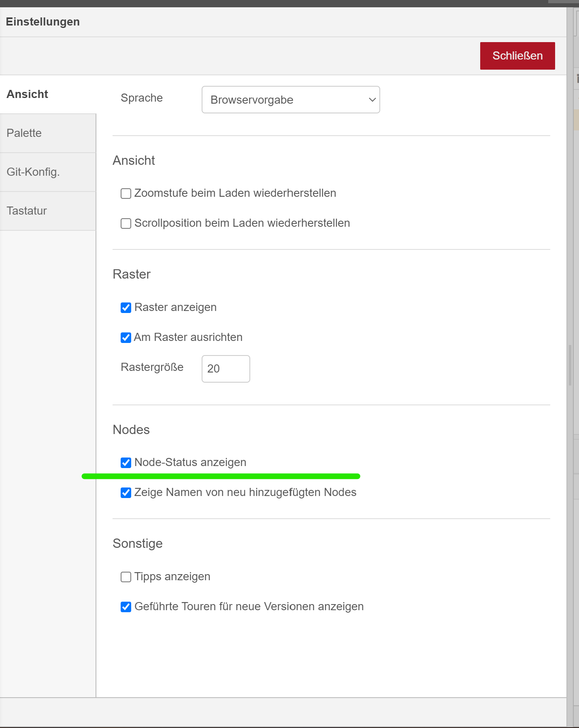Click the Sprache field label

[x=142, y=98]
